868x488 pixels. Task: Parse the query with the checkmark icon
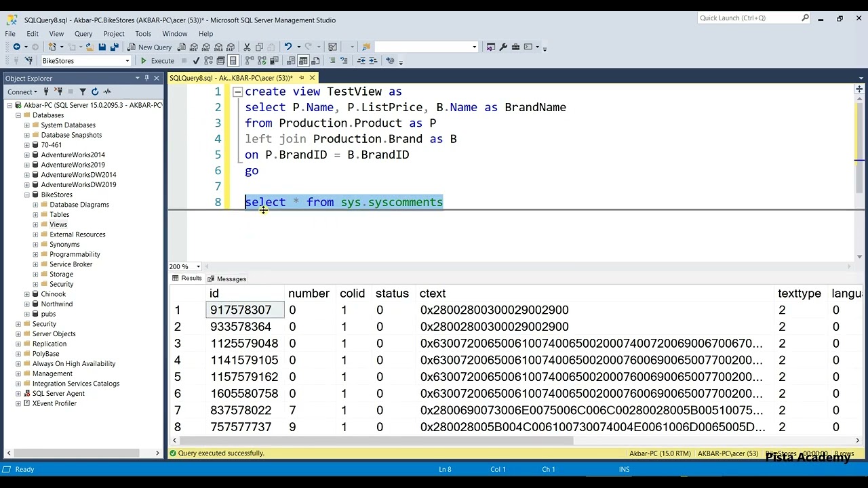[196, 60]
